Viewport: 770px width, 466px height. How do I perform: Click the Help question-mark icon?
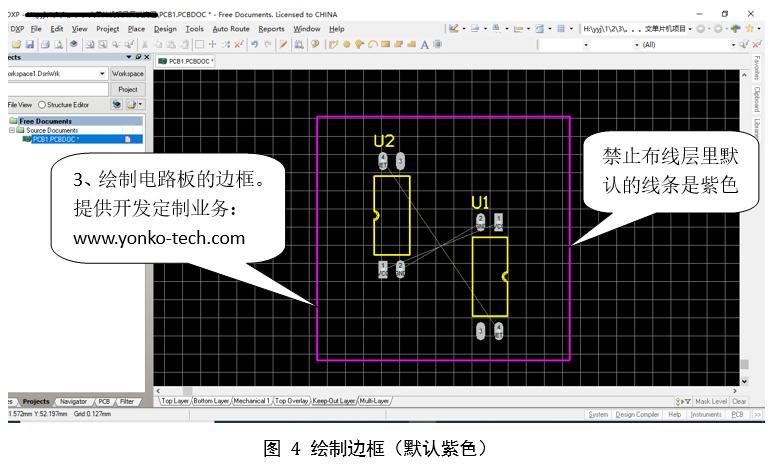(315, 44)
